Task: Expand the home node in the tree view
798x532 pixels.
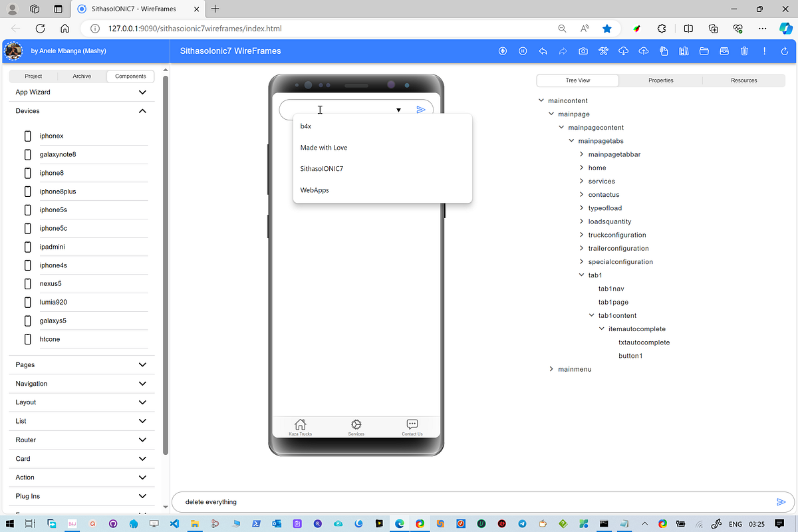Action: pos(581,168)
